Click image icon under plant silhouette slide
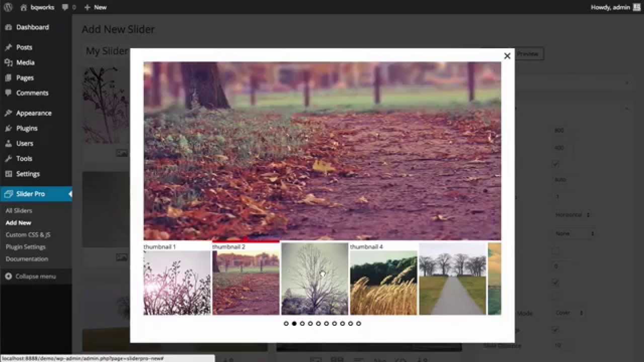The height and width of the screenshot is (362, 644). click(122, 153)
